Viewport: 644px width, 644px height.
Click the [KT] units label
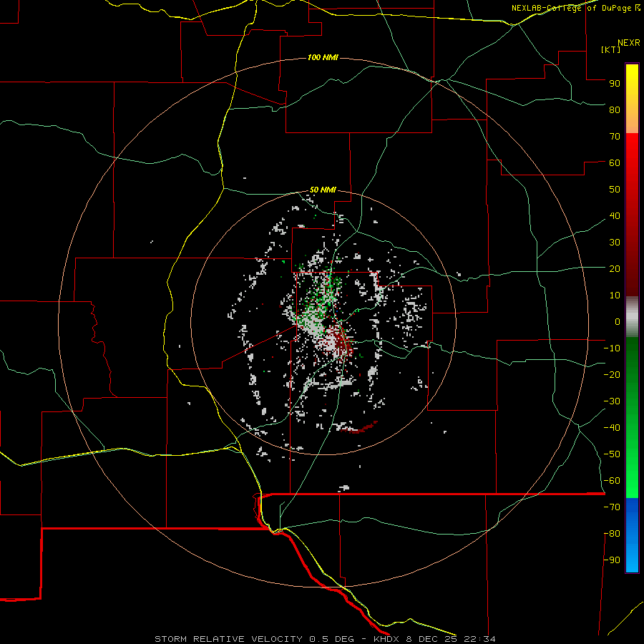click(x=610, y=49)
